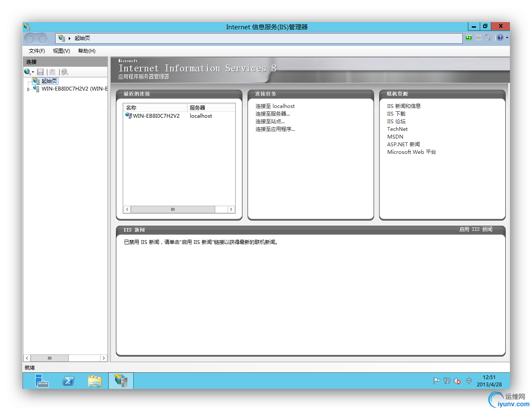The width and height of the screenshot is (532, 411).
Task: Click 连接至服务器... link
Action: (x=273, y=114)
